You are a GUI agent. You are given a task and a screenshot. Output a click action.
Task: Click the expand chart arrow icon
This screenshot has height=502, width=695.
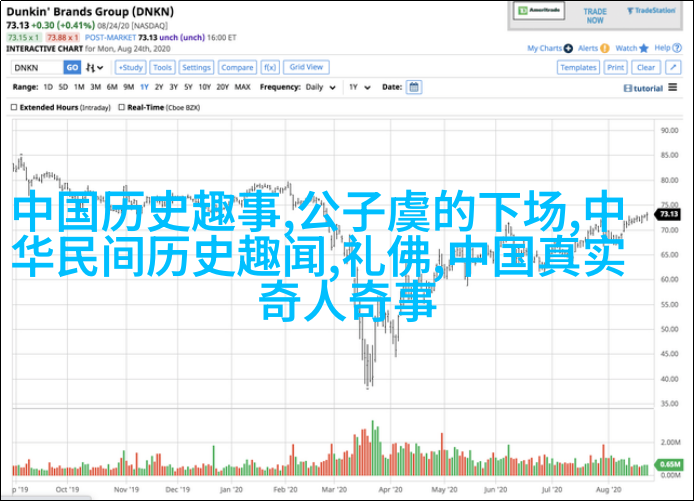[673, 67]
